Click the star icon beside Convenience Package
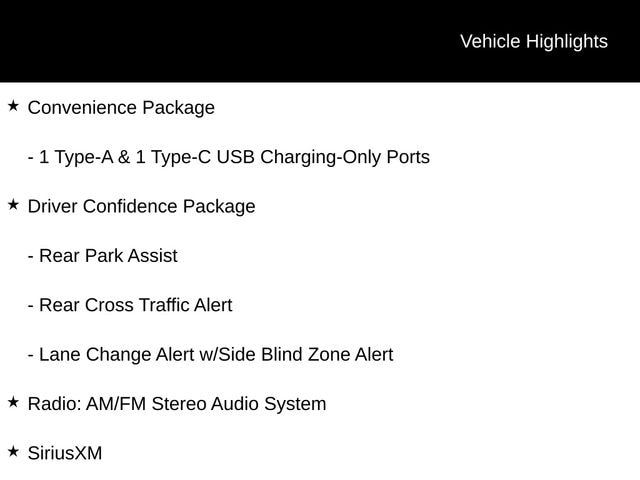 [13, 105]
